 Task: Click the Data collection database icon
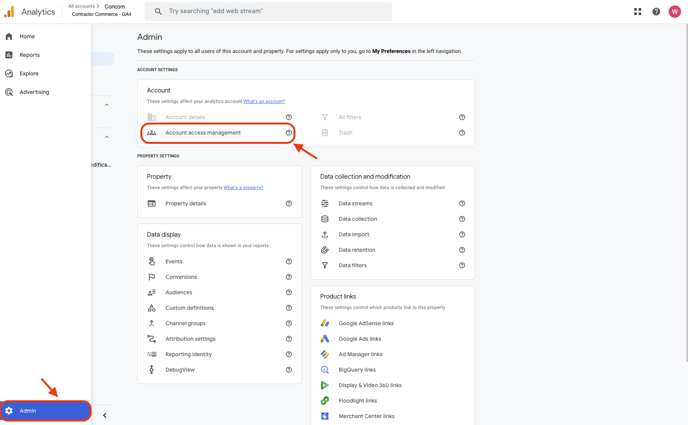click(325, 219)
